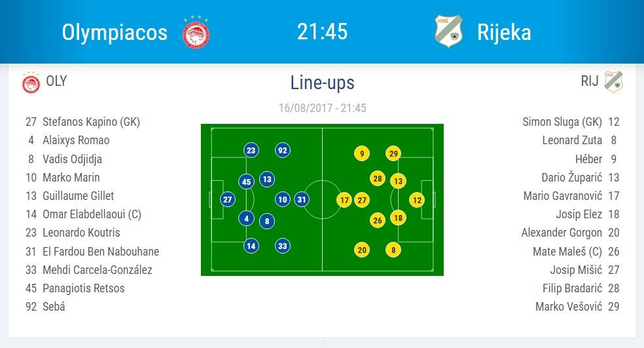Open Marko Marin player entry
Screen dimensions: 644x348
click(x=71, y=177)
